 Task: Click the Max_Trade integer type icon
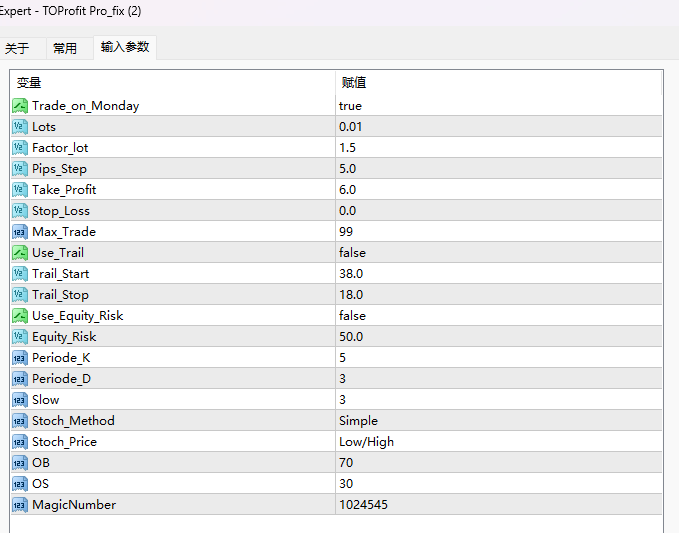coord(20,232)
